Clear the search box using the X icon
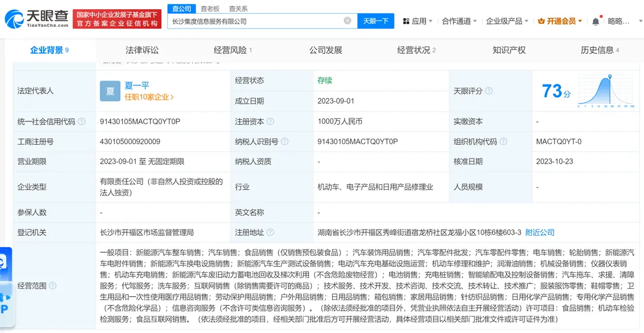Screen dimensions: 644x333 pyautogui.click(x=347, y=20)
